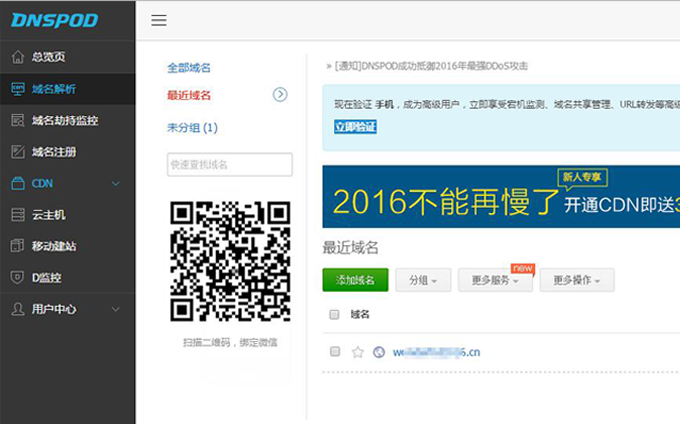Viewport: 680px width, 424px height.
Task: Toggle the select-all 域名 header checkbox
Action: [335, 314]
